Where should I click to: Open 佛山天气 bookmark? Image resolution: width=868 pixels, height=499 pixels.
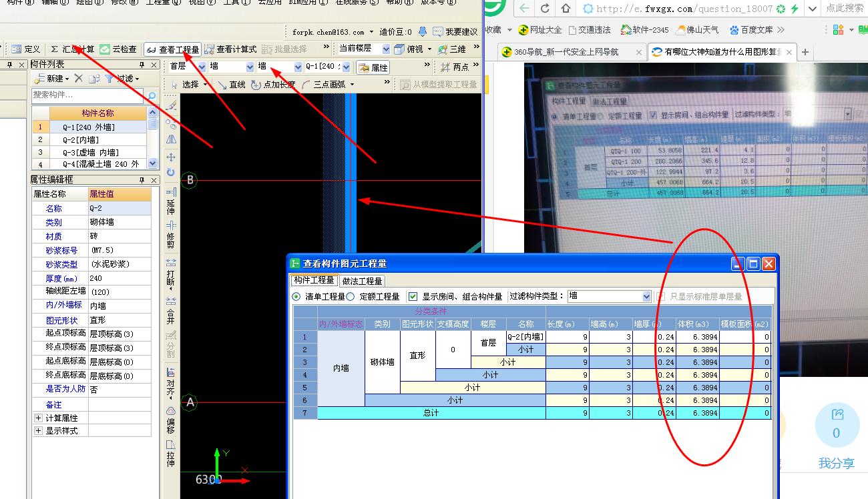point(697,30)
